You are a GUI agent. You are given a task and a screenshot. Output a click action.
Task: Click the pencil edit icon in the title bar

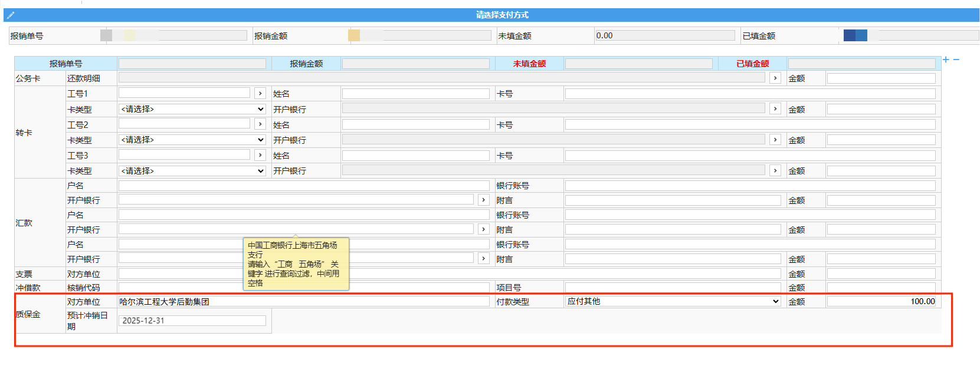10,15
